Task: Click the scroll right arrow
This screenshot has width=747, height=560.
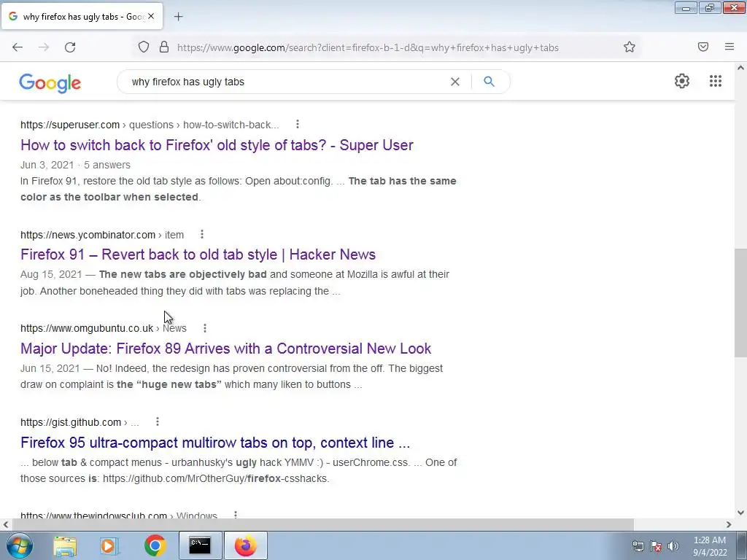Action: (729, 525)
